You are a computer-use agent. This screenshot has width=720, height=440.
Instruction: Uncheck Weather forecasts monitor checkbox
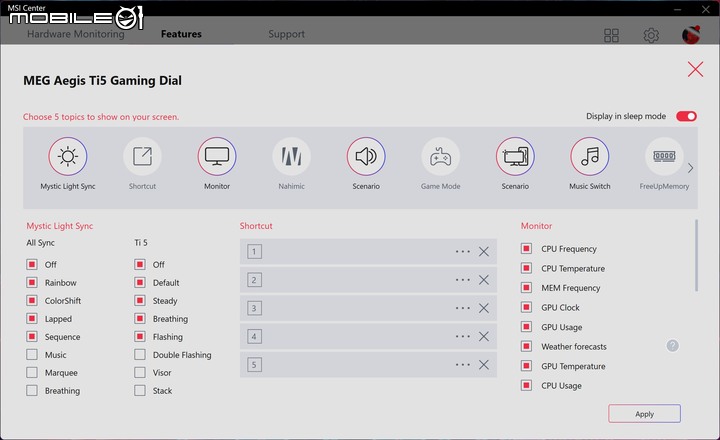526,346
